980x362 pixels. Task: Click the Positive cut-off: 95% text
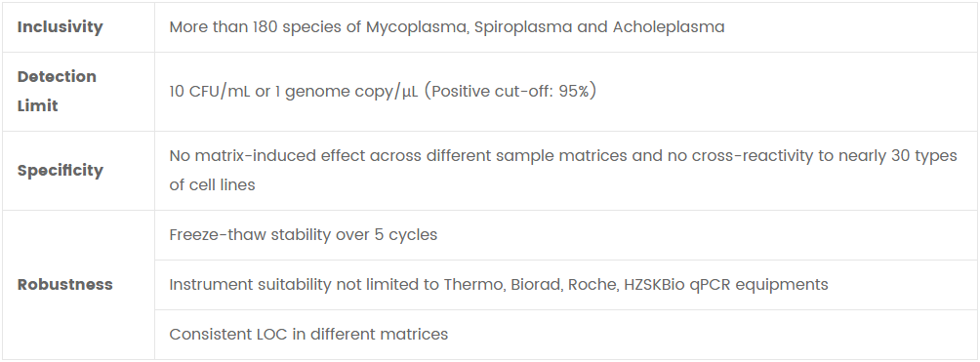510,92
